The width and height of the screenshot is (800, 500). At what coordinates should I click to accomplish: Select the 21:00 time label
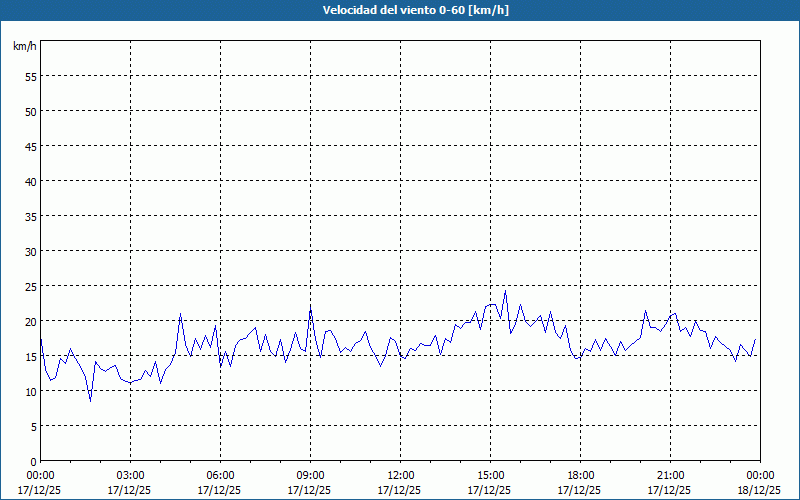click(x=670, y=475)
